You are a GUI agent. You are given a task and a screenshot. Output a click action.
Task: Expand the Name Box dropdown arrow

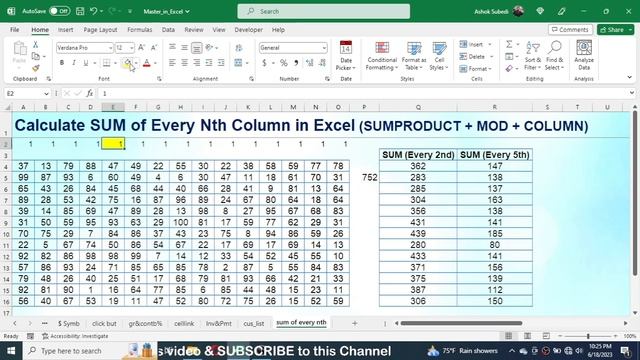click(46, 93)
